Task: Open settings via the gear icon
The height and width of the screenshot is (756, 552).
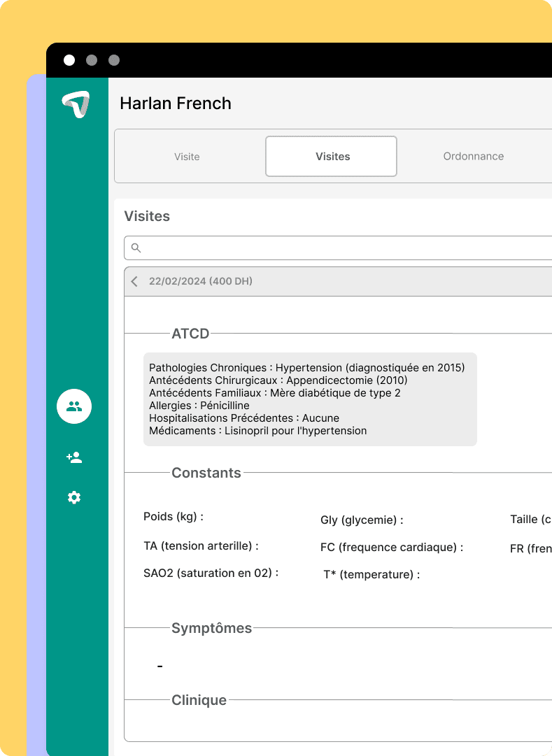Action: (x=74, y=497)
